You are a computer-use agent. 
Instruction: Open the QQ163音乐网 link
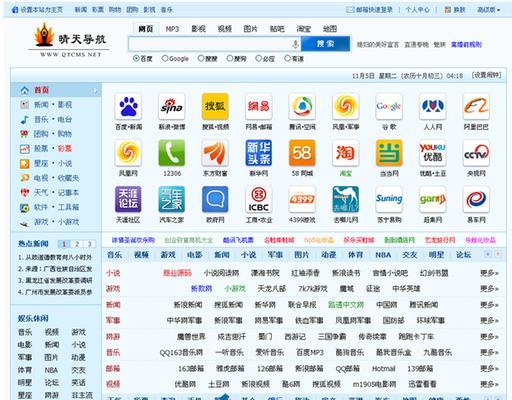pyautogui.click(x=181, y=353)
